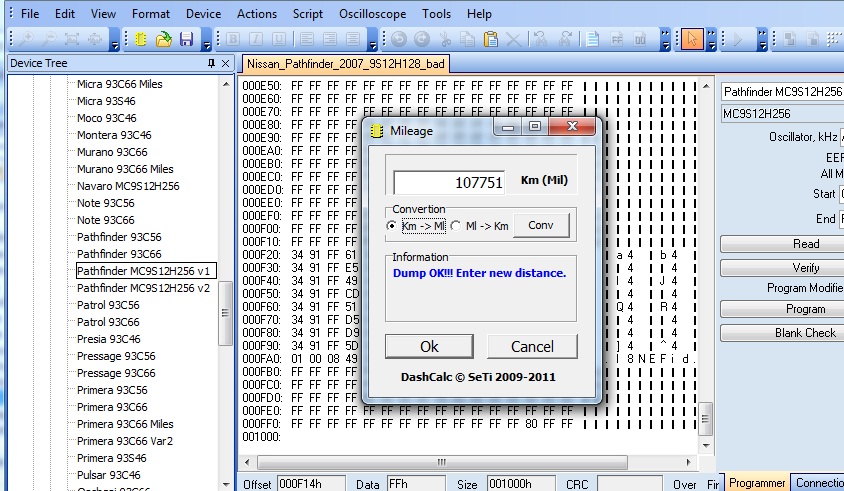Open the Actions menu

[257, 14]
